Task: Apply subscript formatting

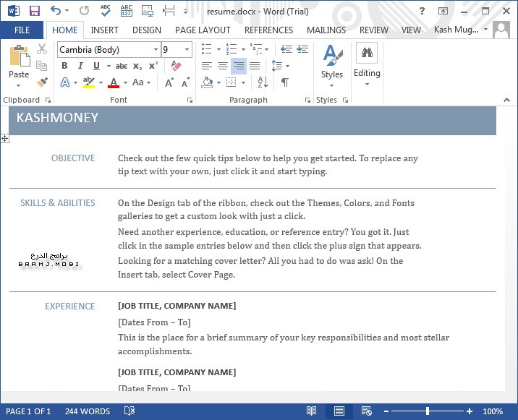Action: pos(137,66)
